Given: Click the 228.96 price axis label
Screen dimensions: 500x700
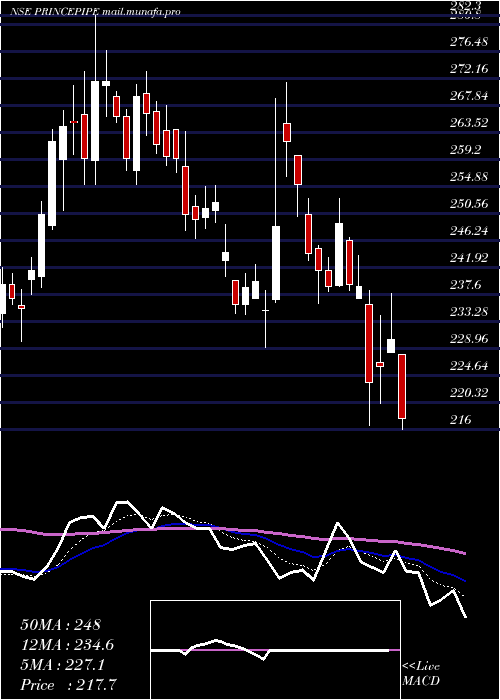Looking at the screenshot, I should point(468,338).
